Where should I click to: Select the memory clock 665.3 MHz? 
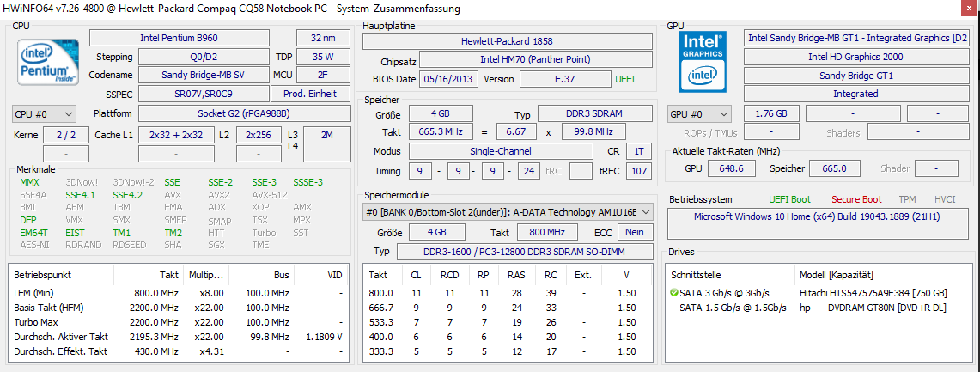coord(441,132)
